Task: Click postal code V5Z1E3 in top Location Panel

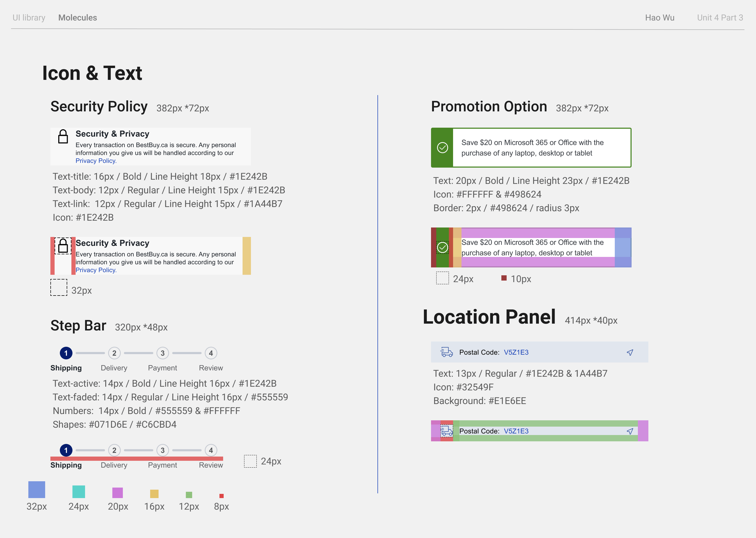Action: pos(516,352)
